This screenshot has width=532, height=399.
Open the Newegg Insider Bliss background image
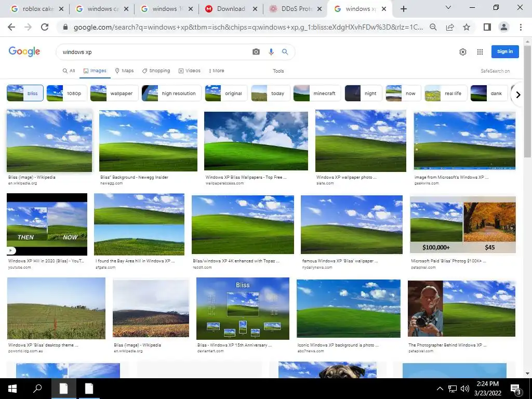pyautogui.click(x=148, y=140)
